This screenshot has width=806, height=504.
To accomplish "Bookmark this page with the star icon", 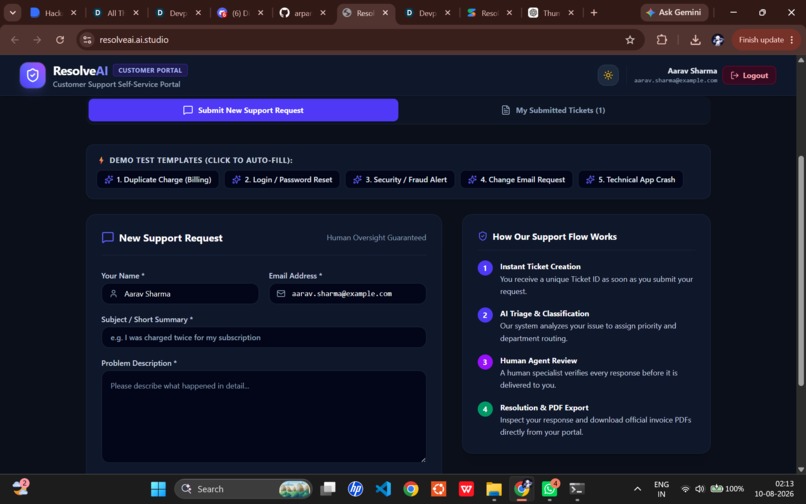I will [x=630, y=40].
